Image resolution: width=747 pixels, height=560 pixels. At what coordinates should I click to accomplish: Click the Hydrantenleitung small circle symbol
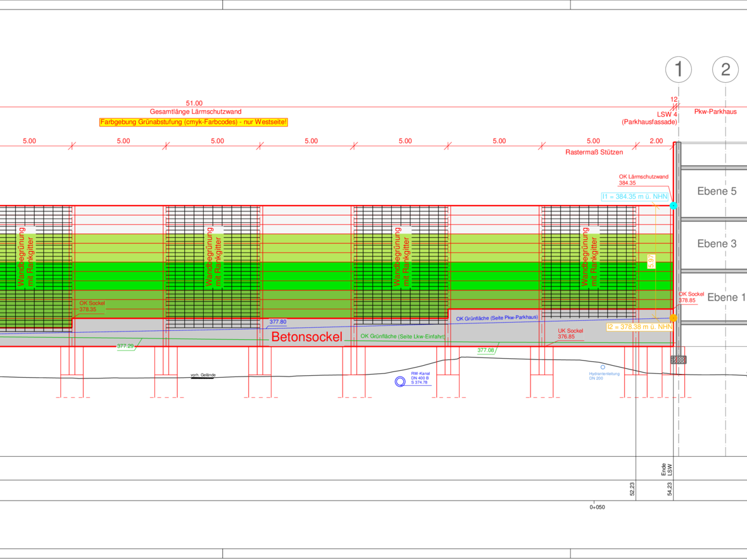coord(603,367)
